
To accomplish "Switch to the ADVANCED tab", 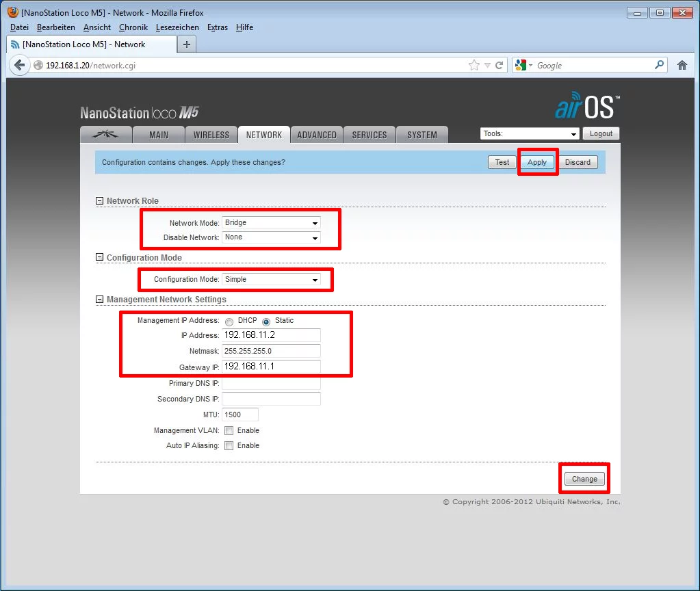I will [x=317, y=135].
